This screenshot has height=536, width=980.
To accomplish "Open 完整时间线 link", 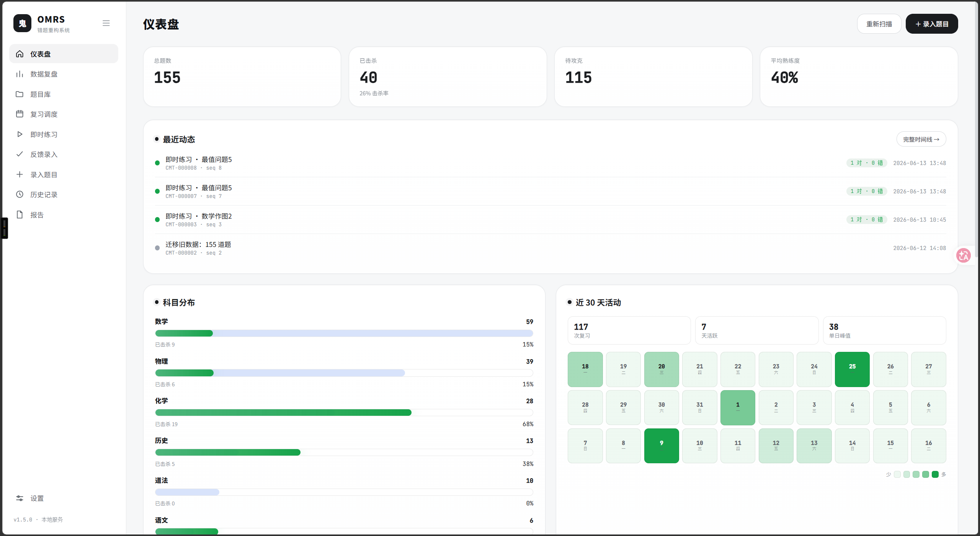I will [921, 139].
